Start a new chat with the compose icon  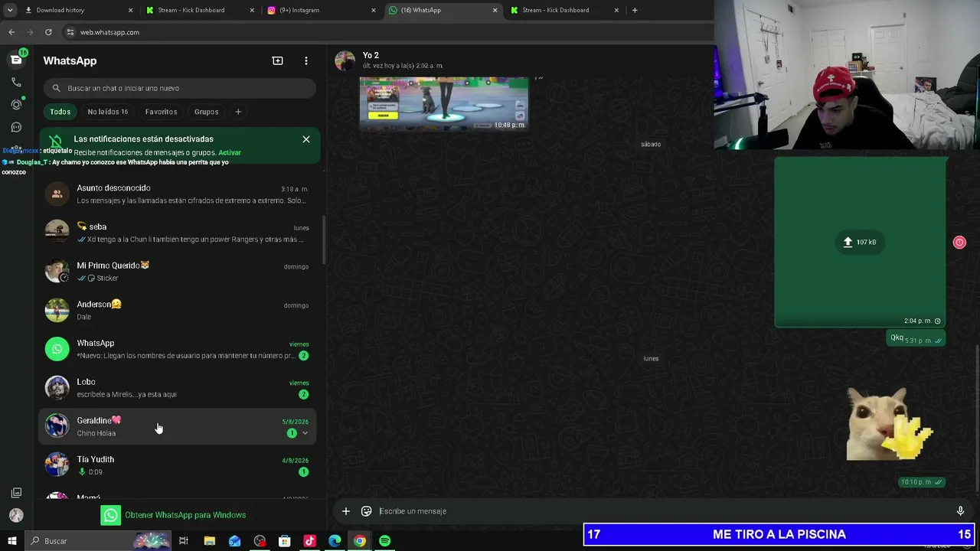click(277, 60)
